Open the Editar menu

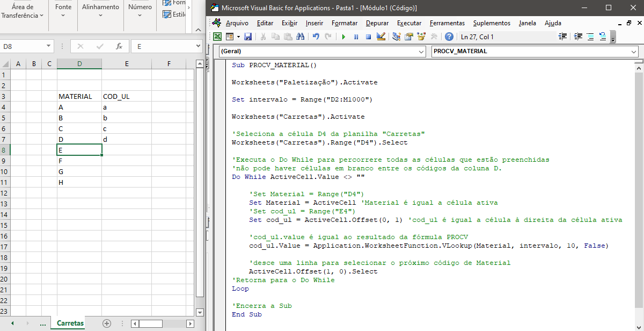265,23
